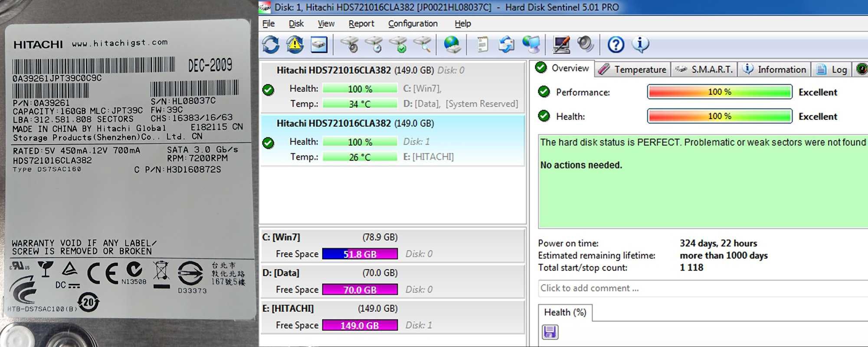
Task: Click the disk with stethoscope test icon
Action: pyautogui.click(x=350, y=44)
